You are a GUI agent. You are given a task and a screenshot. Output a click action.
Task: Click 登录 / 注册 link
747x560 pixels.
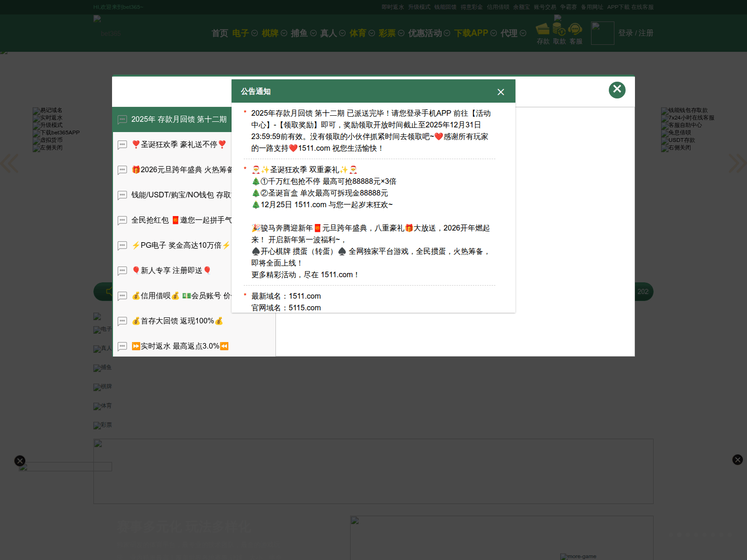[636, 33]
